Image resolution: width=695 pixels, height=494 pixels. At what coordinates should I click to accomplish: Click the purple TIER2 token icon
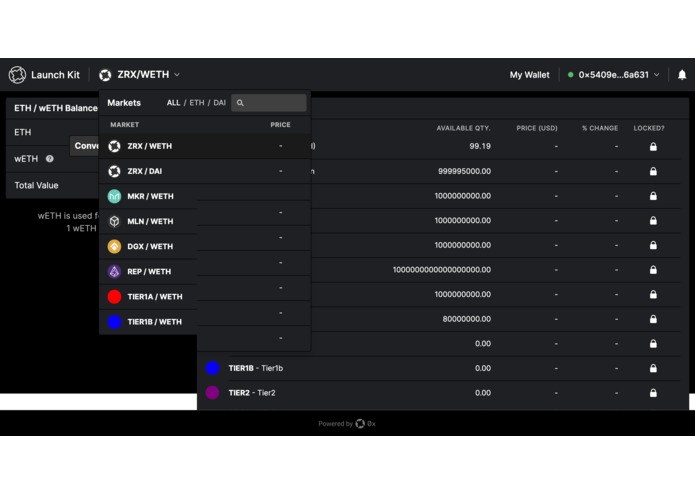tap(212, 393)
